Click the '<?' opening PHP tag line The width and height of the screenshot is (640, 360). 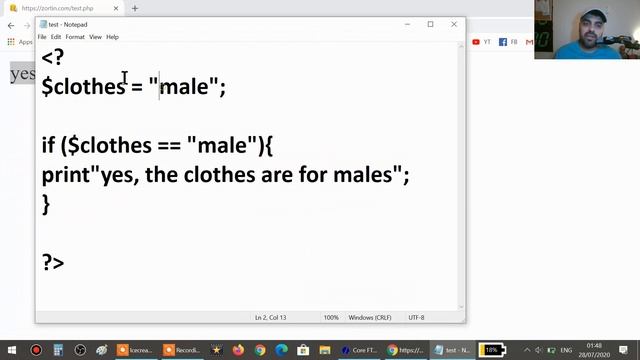pyautogui.click(x=53, y=57)
